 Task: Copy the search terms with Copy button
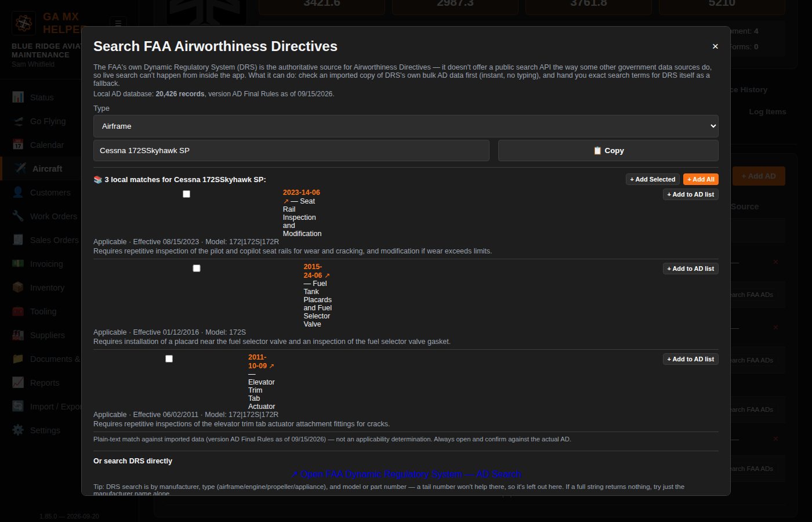608,150
